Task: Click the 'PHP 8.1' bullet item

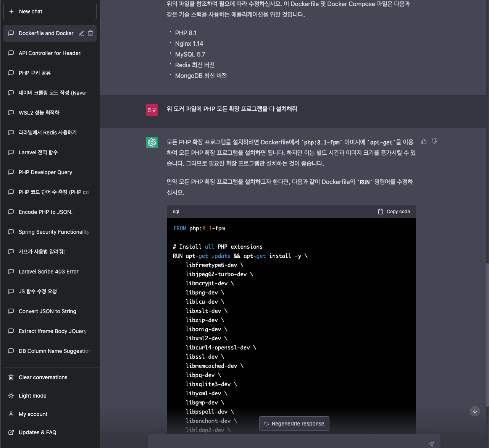Action: coord(186,33)
